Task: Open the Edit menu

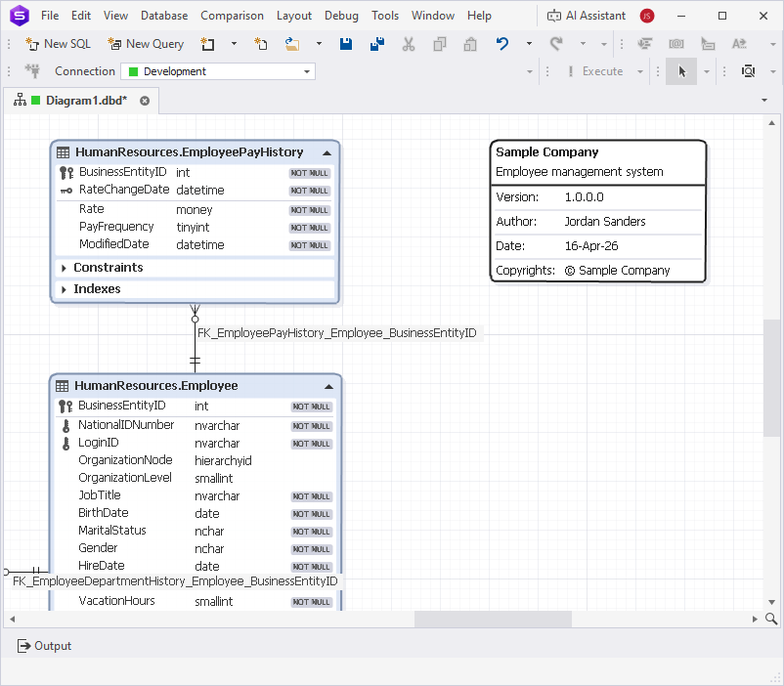Action: (81, 16)
